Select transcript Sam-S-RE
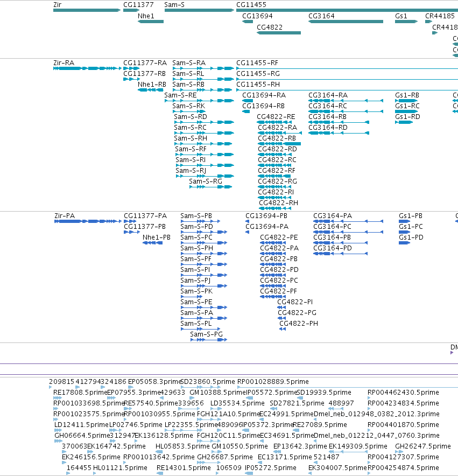458x476 pixels. (199, 101)
